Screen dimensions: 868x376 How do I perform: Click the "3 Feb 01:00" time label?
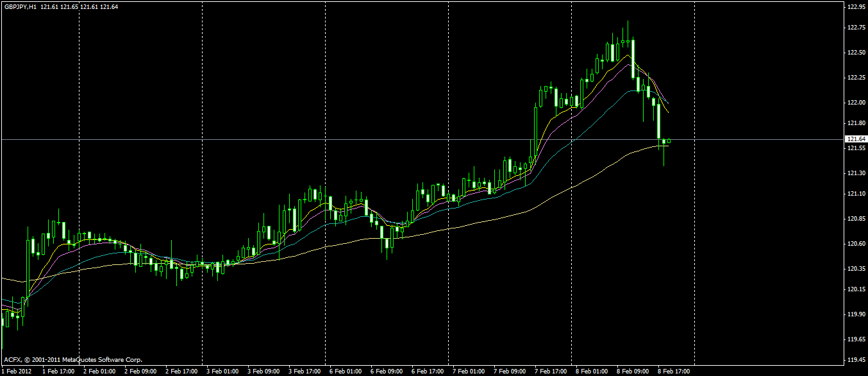[x=222, y=371]
